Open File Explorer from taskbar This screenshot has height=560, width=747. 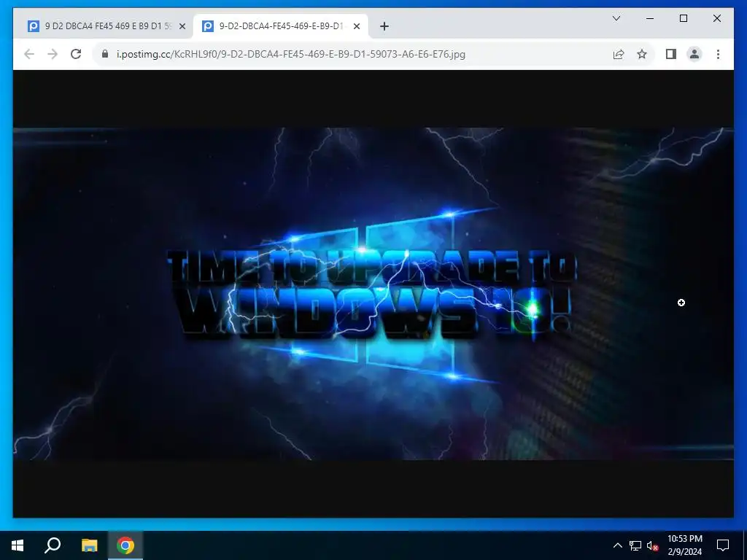[x=89, y=545]
